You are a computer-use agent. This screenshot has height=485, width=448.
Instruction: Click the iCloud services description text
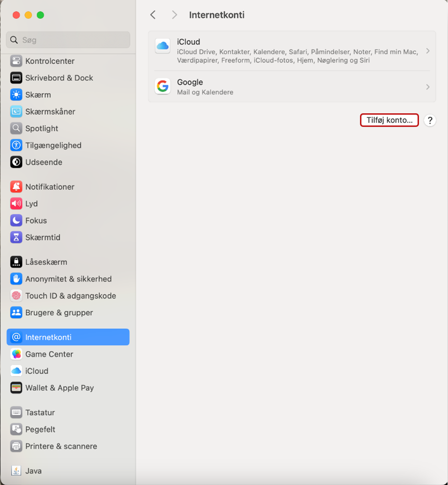click(298, 56)
